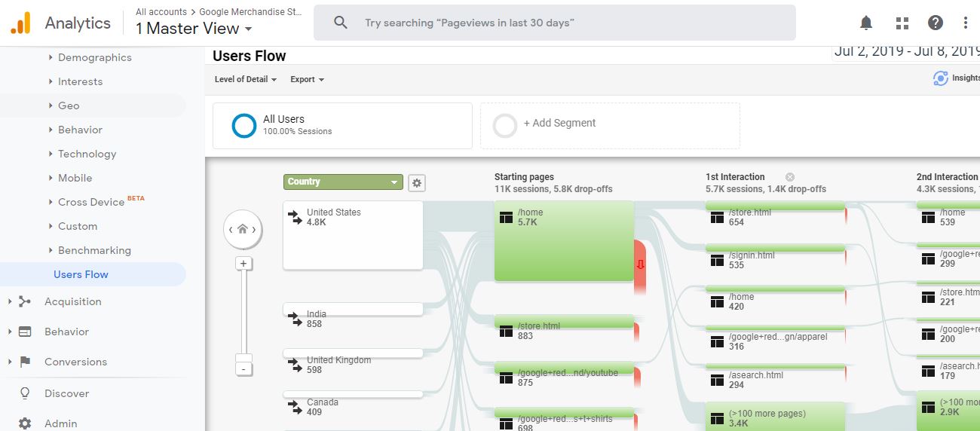980x431 pixels.
Task: Open the Level of Detail dropdown
Action: point(246,79)
